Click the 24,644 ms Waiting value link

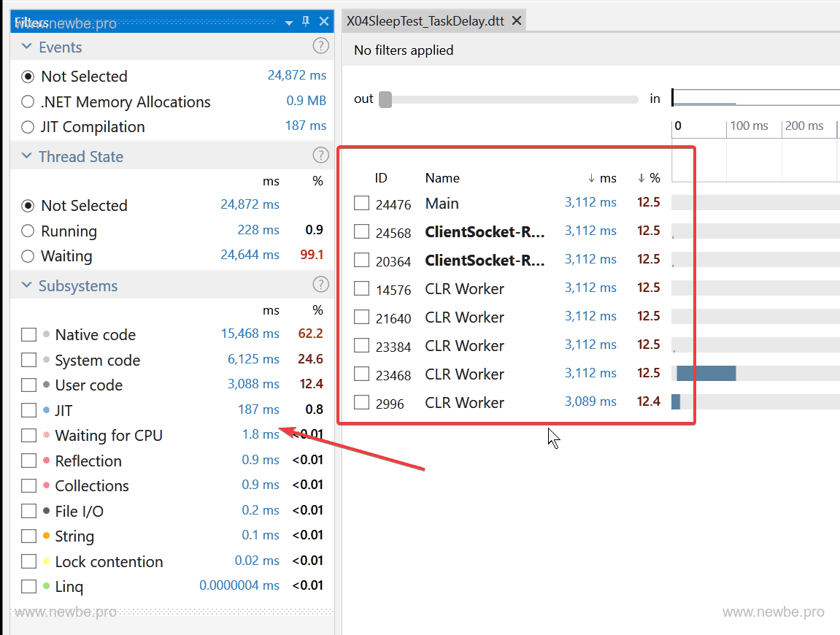[250, 255]
